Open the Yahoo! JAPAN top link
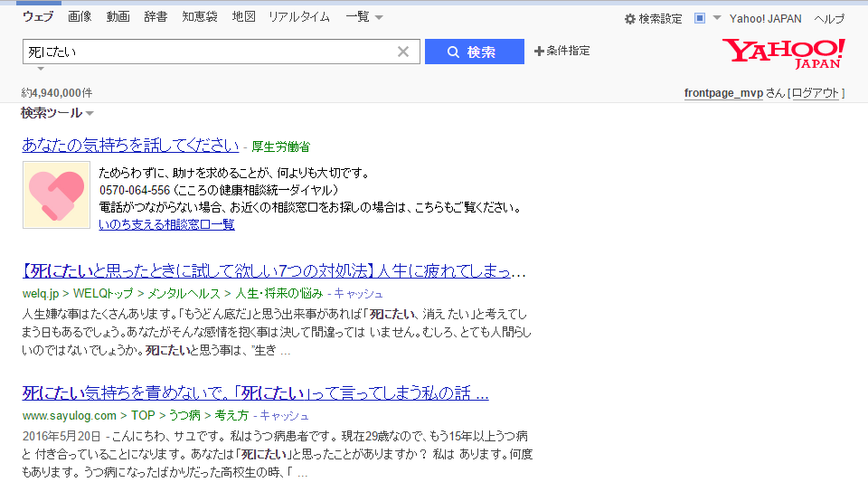 pos(765,19)
